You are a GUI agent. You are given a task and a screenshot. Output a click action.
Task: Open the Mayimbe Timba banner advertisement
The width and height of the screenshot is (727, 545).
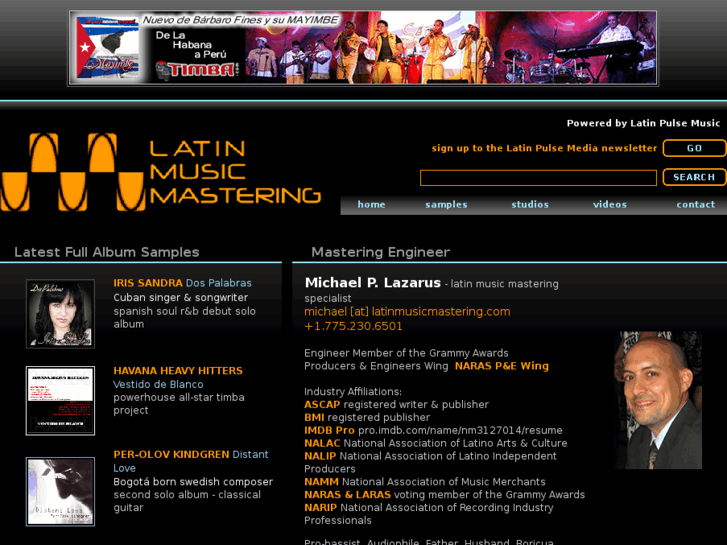(363, 48)
